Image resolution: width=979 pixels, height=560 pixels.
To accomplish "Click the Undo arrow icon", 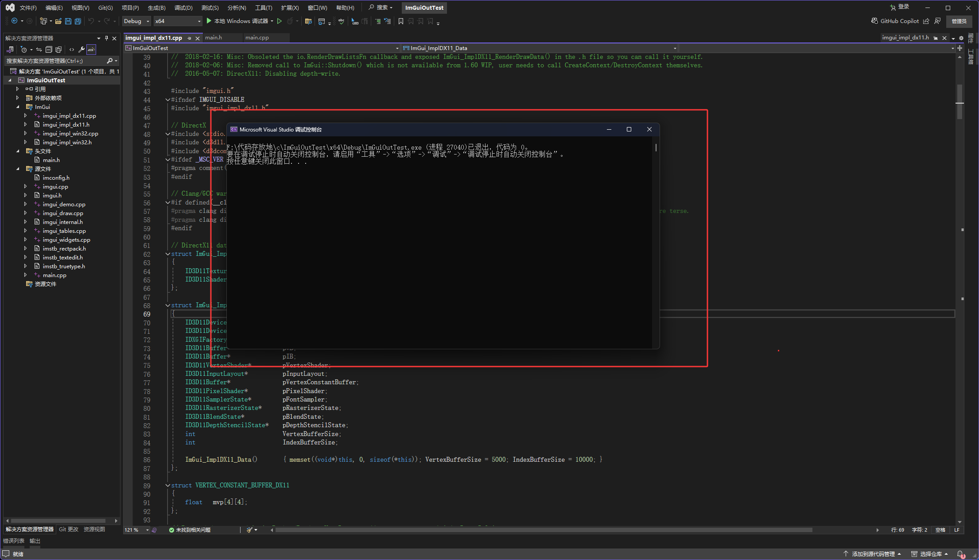I will tap(91, 21).
